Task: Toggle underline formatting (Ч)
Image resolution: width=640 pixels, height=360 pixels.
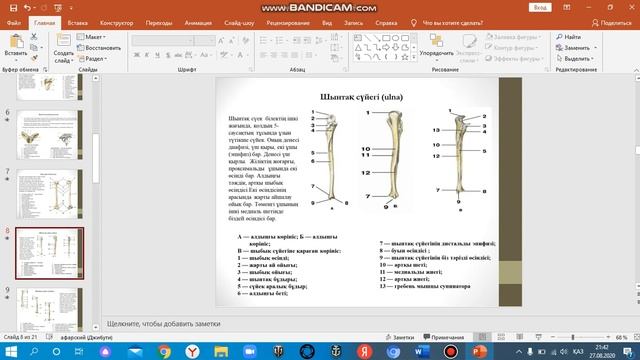Action: pos(157,55)
